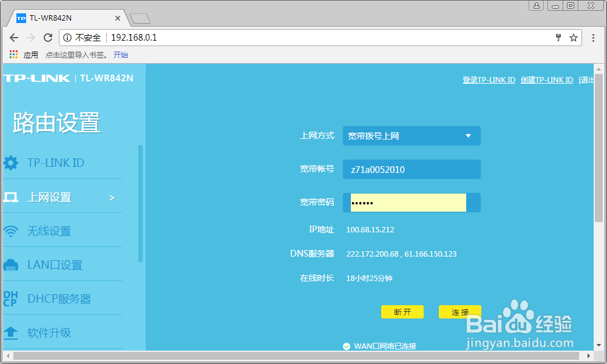This screenshot has width=607, height=364.
Task: Click the page vertical scrollbar thumb
Action: (599, 148)
